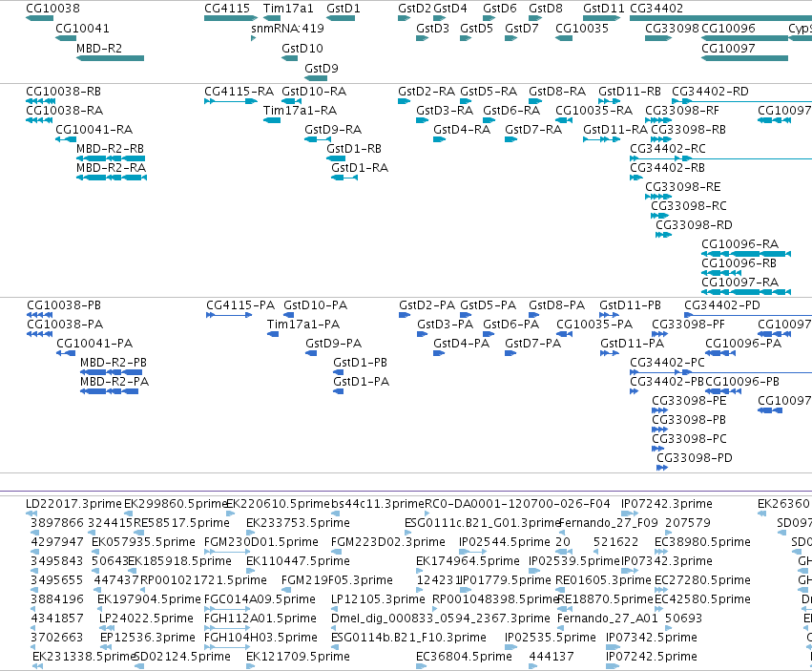Click transcript CG10035-RA label

tap(593, 111)
